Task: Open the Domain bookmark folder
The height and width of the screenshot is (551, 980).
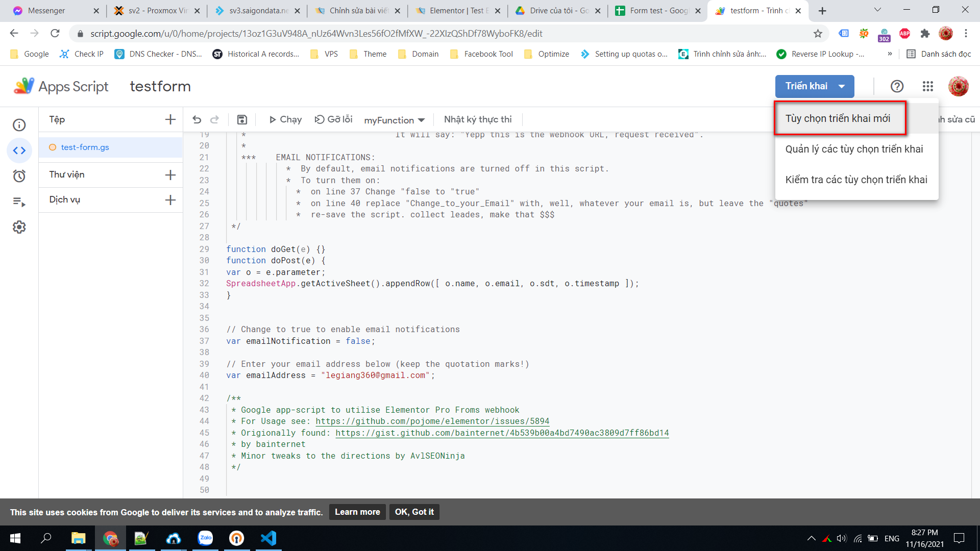Action: click(419, 54)
